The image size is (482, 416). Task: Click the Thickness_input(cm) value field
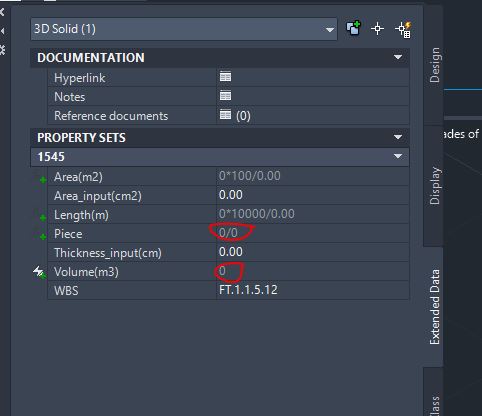312,252
